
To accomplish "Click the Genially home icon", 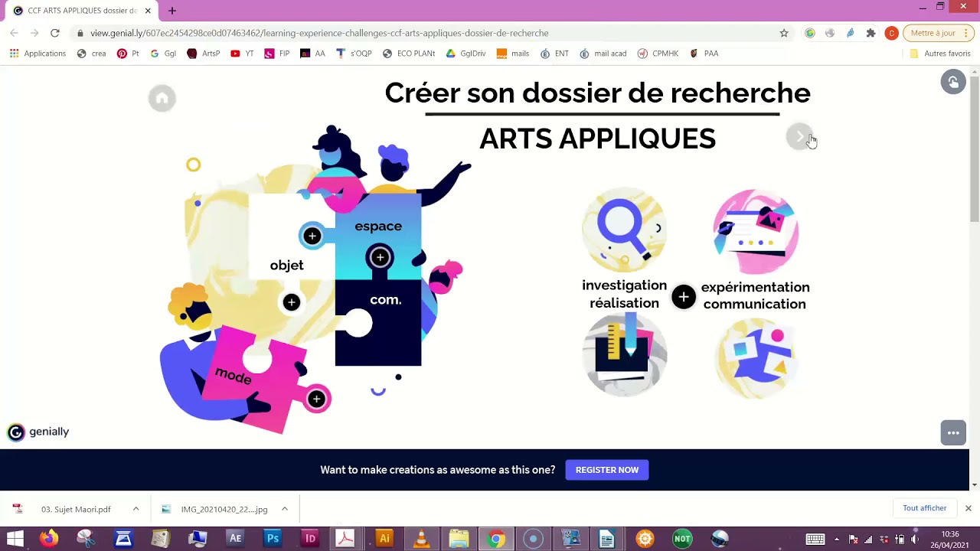I will point(162,98).
